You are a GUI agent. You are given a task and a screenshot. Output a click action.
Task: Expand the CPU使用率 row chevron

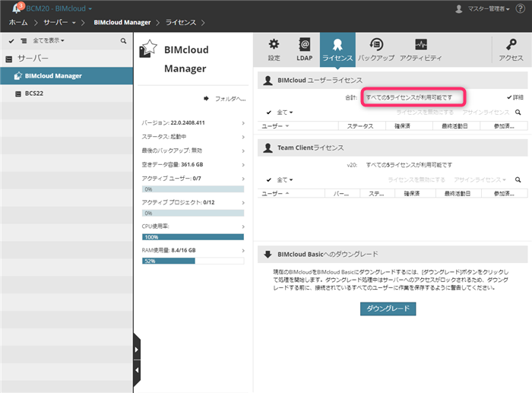[x=243, y=227]
